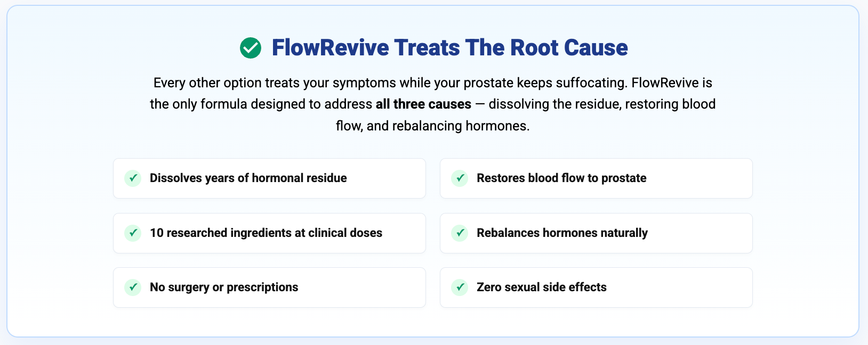Click the checkmark icon beside 'Zero sexual side effects'
The height and width of the screenshot is (345, 868).
pos(460,287)
